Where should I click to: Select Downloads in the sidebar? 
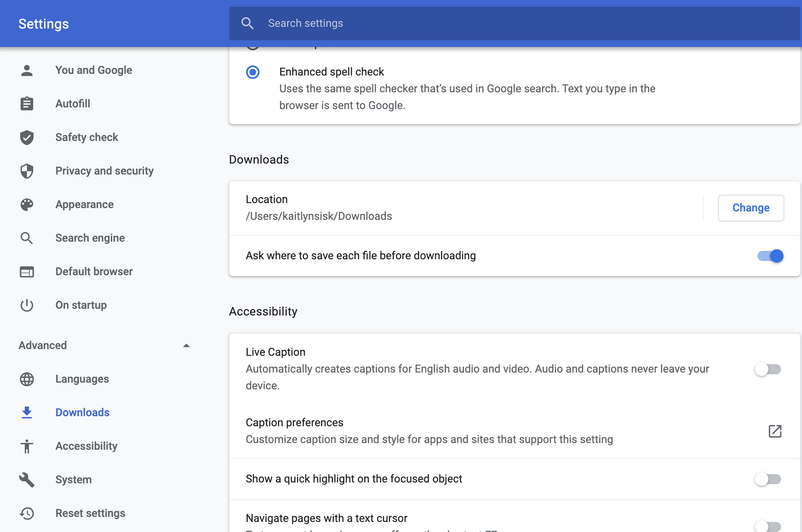[x=82, y=412]
